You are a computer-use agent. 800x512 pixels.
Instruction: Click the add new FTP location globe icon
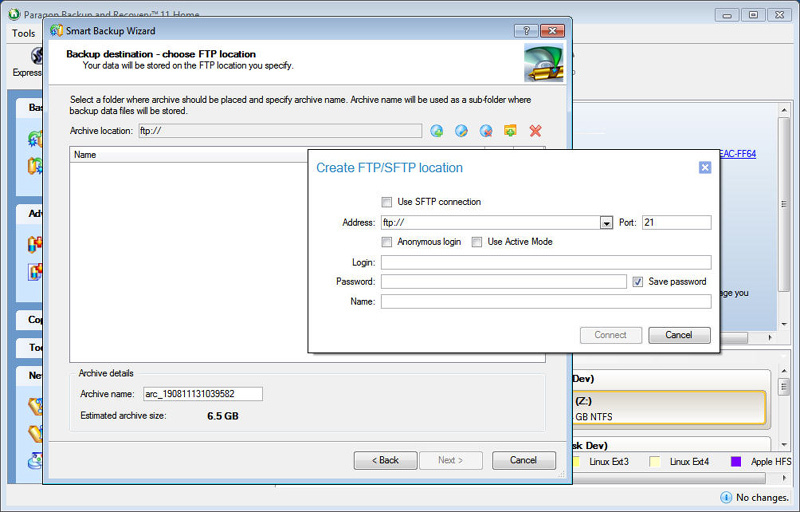click(x=437, y=131)
